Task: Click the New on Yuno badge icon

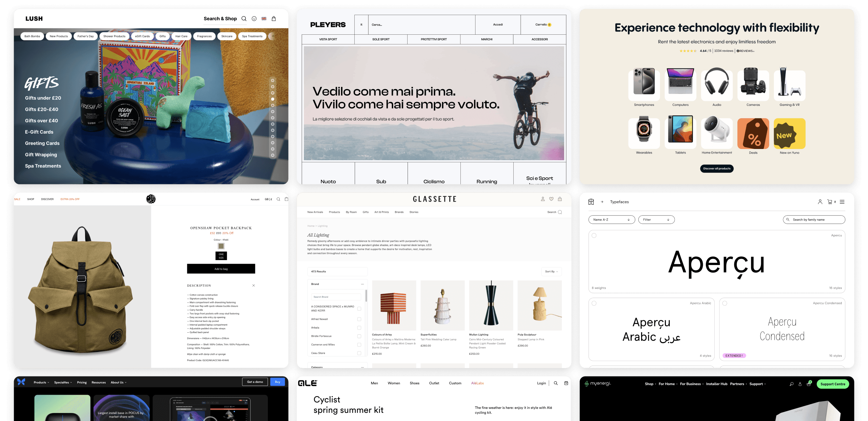Action: pos(790,133)
